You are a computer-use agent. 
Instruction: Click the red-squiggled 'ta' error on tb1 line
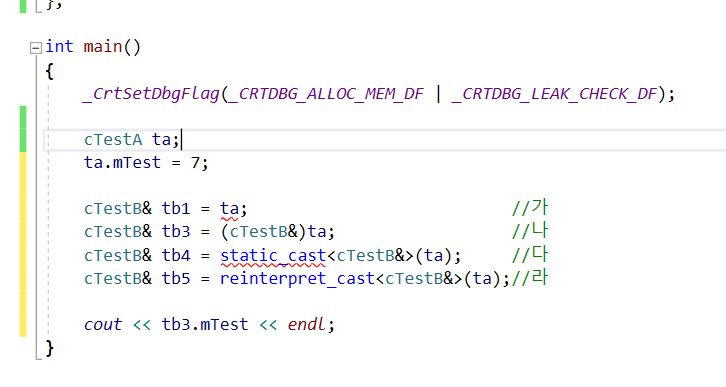tap(229, 209)
